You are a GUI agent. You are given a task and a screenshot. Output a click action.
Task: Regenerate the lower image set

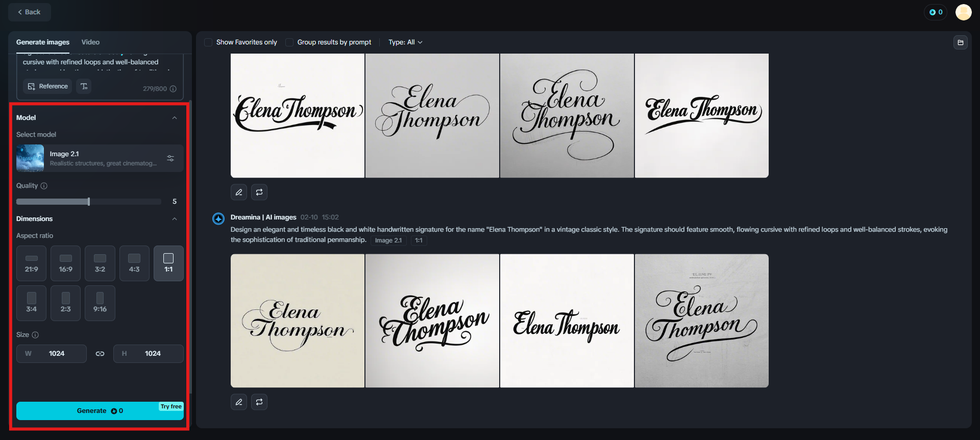tap(259, 402)
